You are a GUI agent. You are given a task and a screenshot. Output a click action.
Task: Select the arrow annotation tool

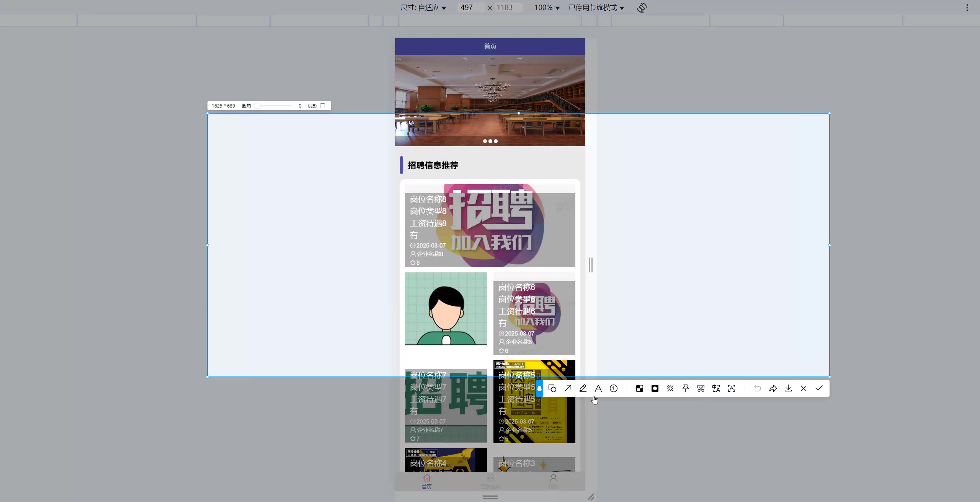tap(568, 388)
